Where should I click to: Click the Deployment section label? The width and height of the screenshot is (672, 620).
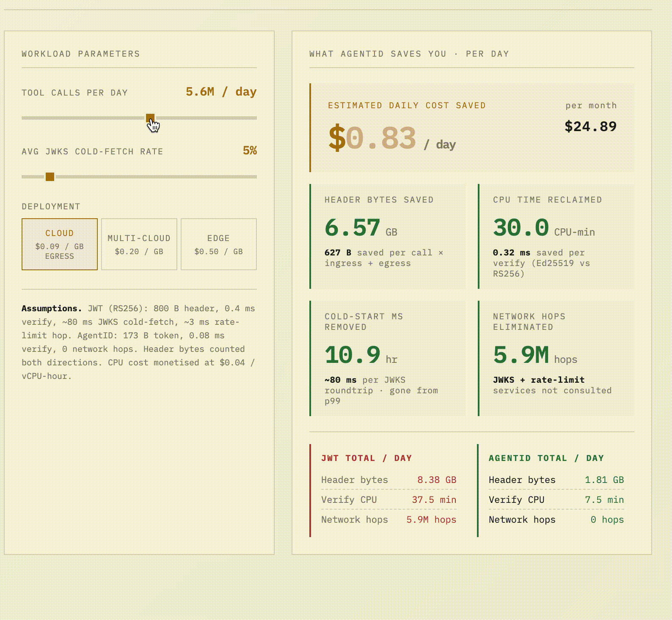pyautogui.click(x=51, y=206)
